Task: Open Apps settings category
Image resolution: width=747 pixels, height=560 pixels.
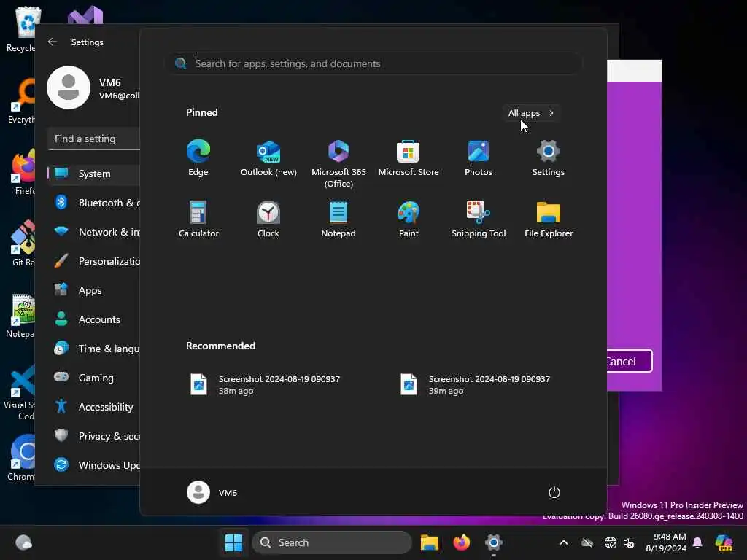Action: [94, 290]
